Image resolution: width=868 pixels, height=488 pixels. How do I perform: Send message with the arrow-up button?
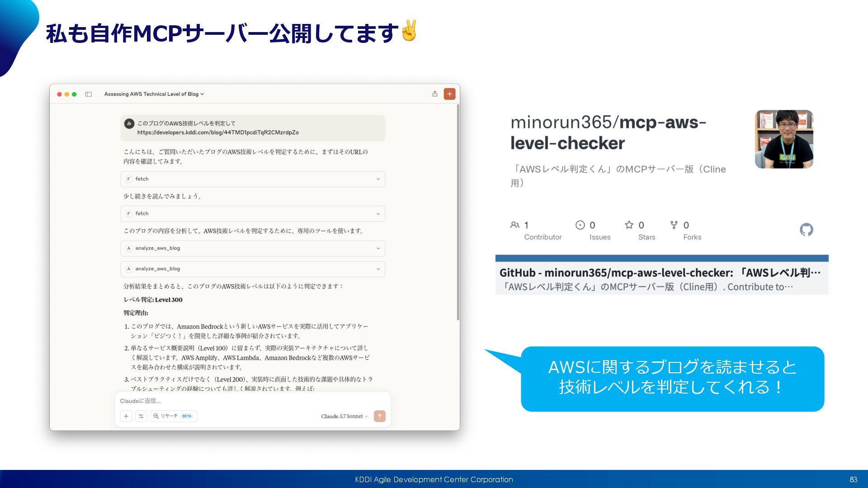[x=380, y=416]
